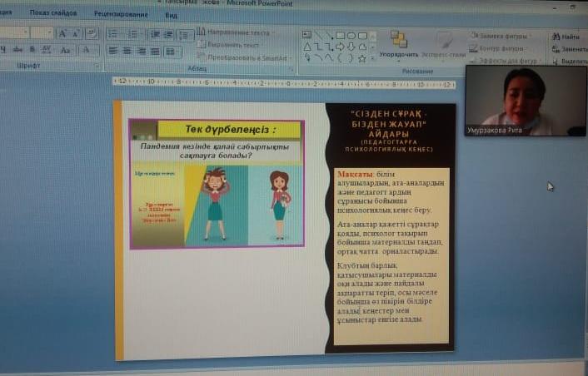
Task: Open the Выровнять текст dropdown
Action: pos(231,45)
